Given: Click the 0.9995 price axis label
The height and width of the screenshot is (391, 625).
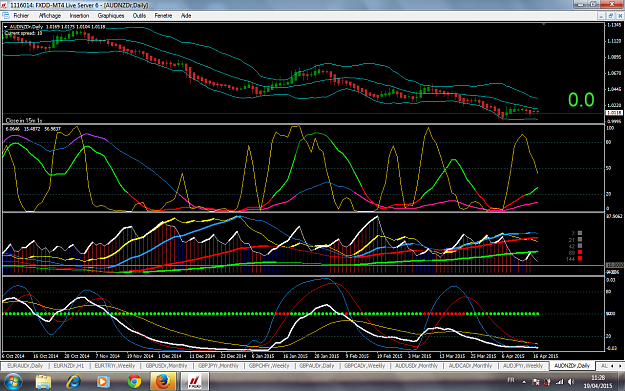Looking at the screenshot, I should click(x=614, y=122).
